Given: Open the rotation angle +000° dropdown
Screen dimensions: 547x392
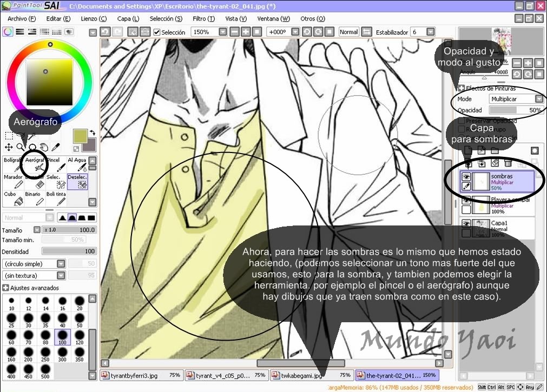Looking at the screenshot, I should (295, 32).
